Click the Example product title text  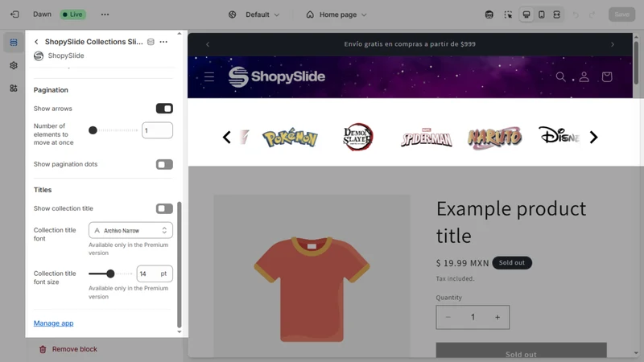[x=511, y=222]
